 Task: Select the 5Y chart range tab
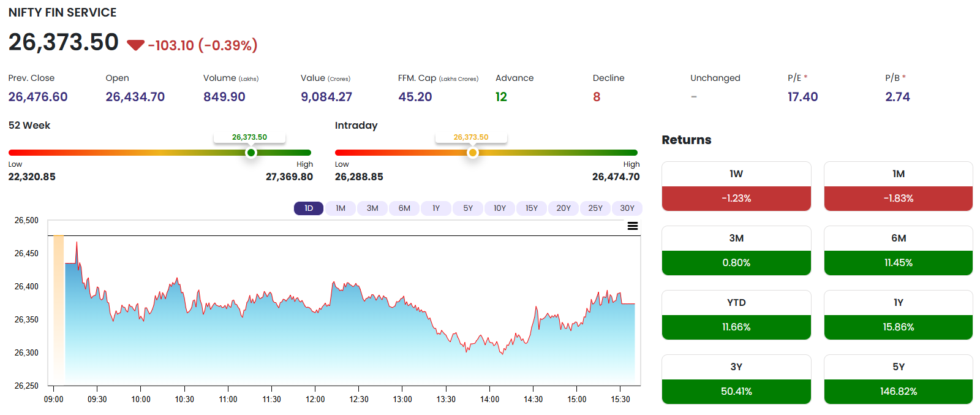point(468,208)
